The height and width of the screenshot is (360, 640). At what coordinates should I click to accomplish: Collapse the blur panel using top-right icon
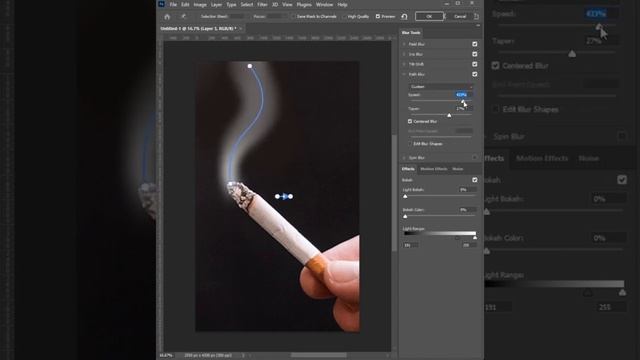pos(478,26)
